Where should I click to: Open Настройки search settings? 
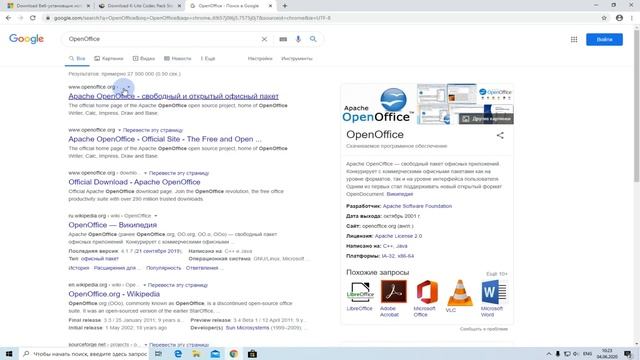pos(260,59)
